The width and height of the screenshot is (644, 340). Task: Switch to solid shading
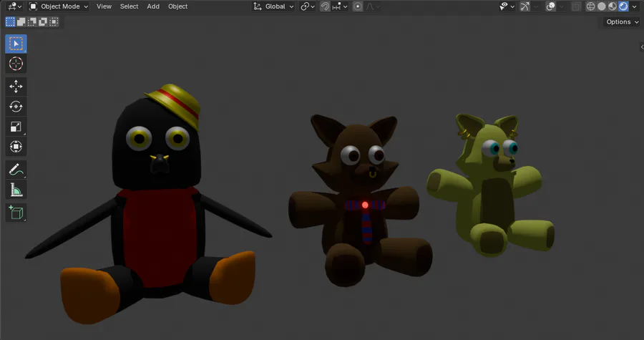[602, 6]
